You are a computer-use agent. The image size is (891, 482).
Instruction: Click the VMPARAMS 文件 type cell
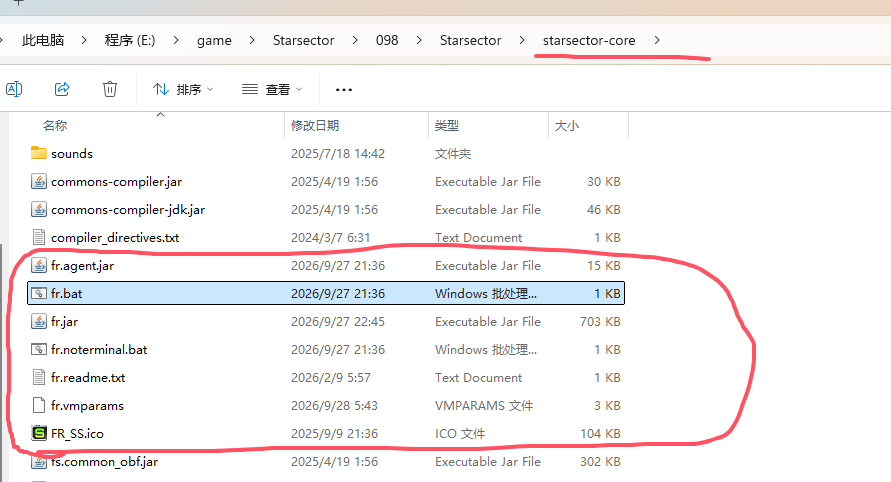(484, 406)
